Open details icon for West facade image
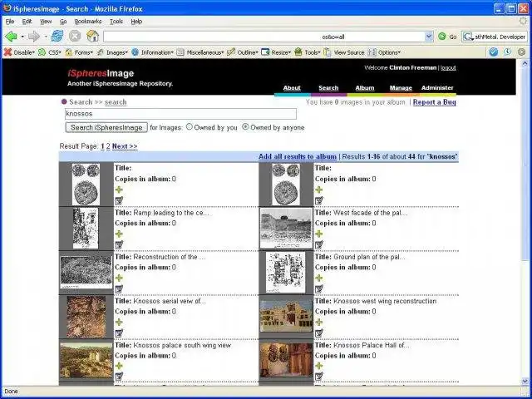The image size is (532, 399). pos(319,244)
